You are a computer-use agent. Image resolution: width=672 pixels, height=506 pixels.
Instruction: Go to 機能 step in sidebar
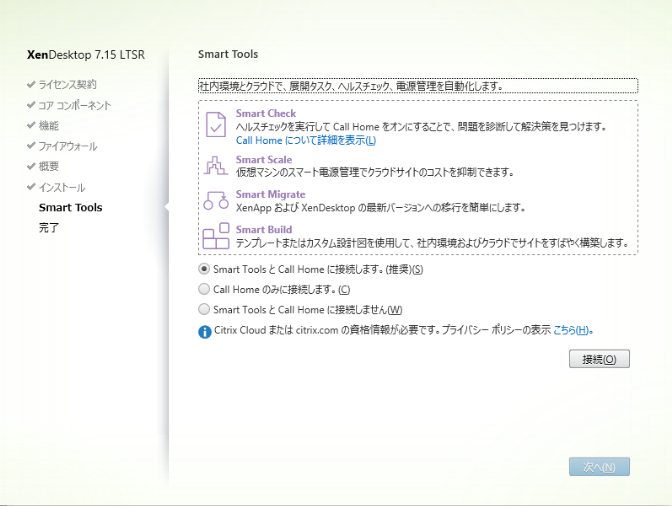pos(48,126)
